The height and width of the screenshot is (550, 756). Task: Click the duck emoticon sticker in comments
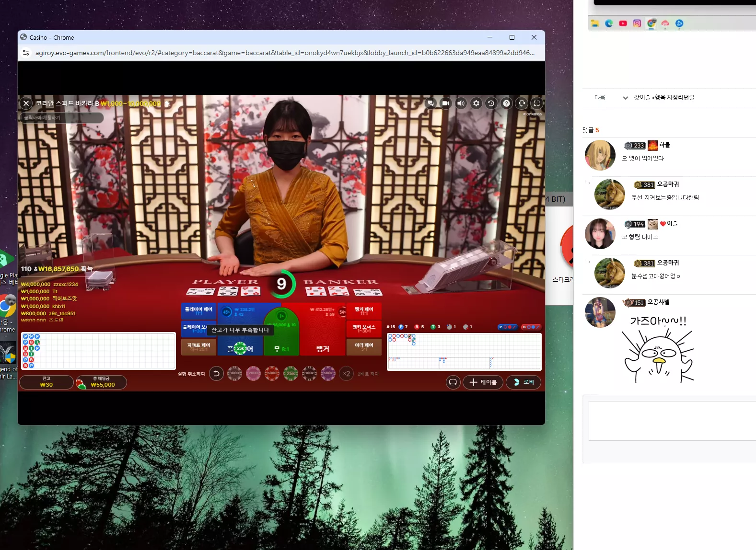coord(658,349)
